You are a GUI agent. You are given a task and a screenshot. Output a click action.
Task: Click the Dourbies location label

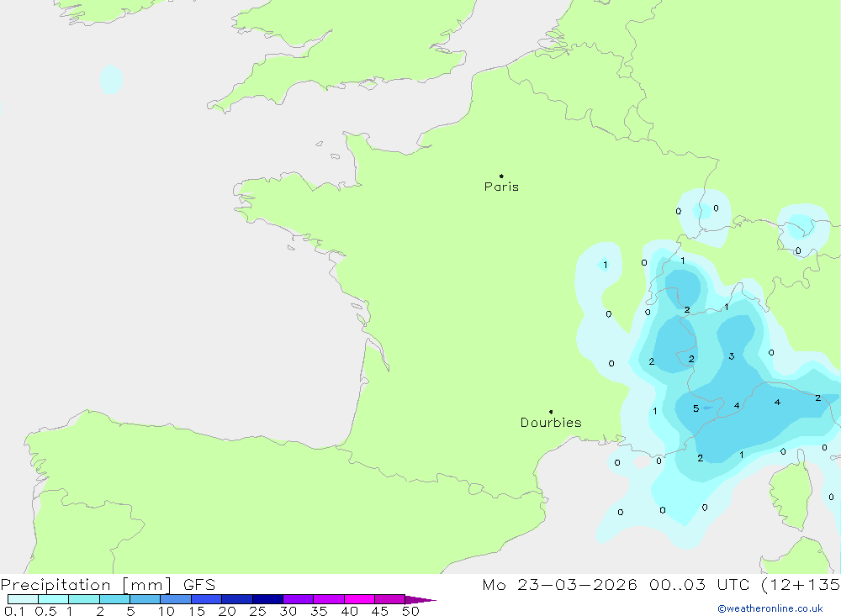coord(551,423)
